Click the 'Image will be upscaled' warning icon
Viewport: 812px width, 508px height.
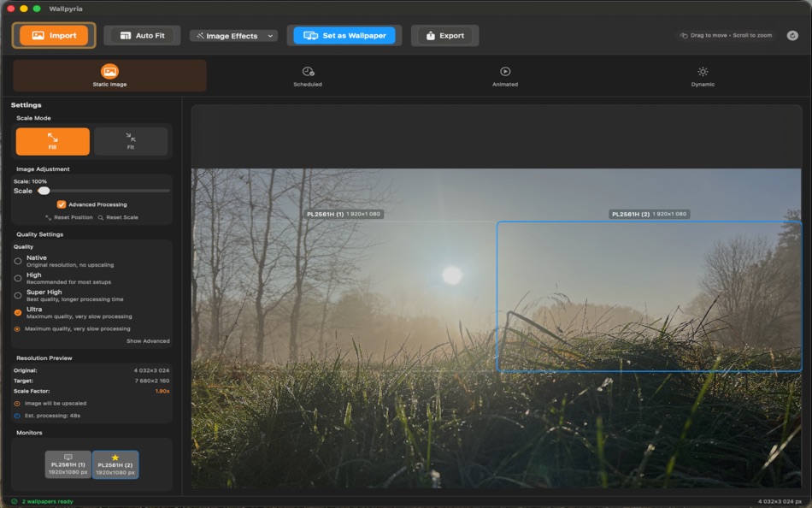click(17, 404)
